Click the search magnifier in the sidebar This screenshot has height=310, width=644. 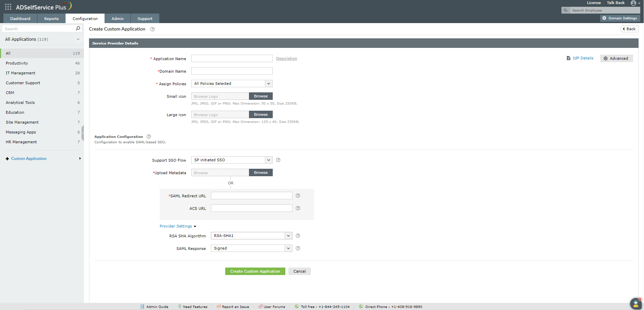pos(78,29)
